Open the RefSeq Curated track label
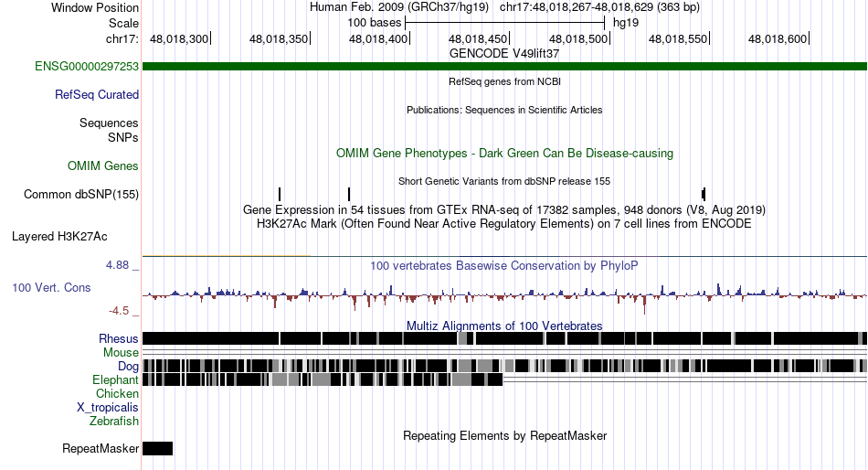The width and height of the screenshot is (868, 470). 97,95
